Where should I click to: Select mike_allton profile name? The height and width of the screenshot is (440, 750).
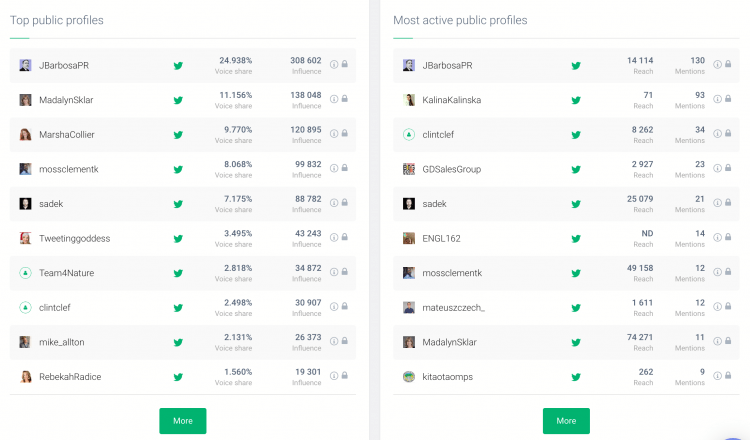(62, 342)
